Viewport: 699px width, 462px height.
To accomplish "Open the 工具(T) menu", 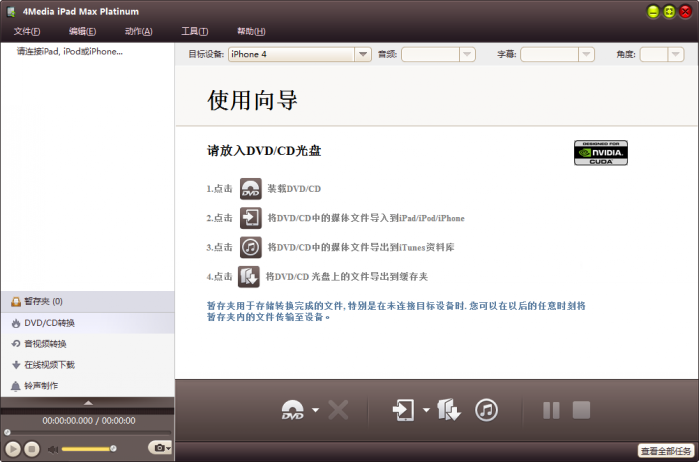I will click(195, 31).
